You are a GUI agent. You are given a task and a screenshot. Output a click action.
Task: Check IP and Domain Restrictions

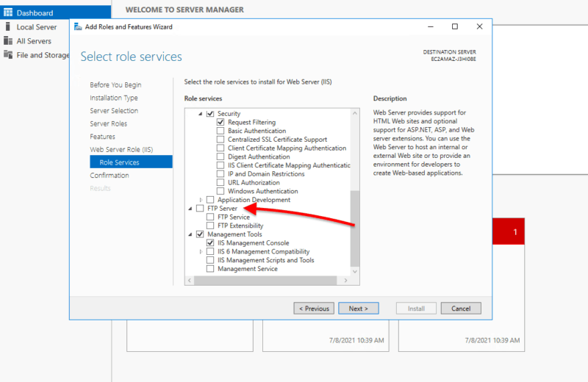pyautogui.click(x=220, y=174)
